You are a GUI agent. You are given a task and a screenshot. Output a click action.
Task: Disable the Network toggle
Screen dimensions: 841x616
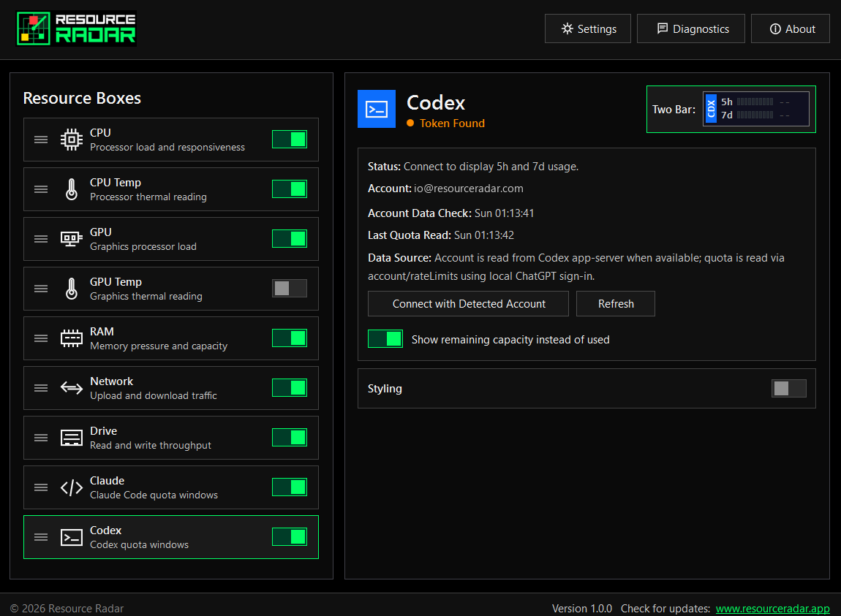pos(290,388)
